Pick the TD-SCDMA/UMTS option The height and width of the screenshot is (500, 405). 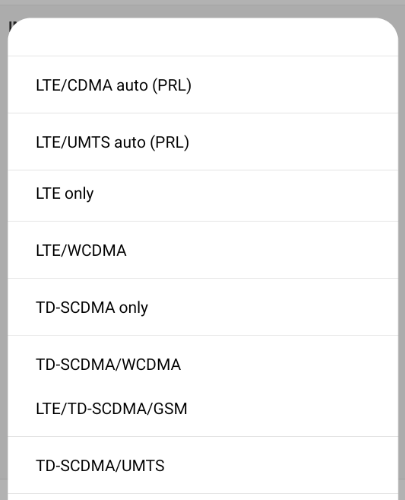click(x=203, y=465)
